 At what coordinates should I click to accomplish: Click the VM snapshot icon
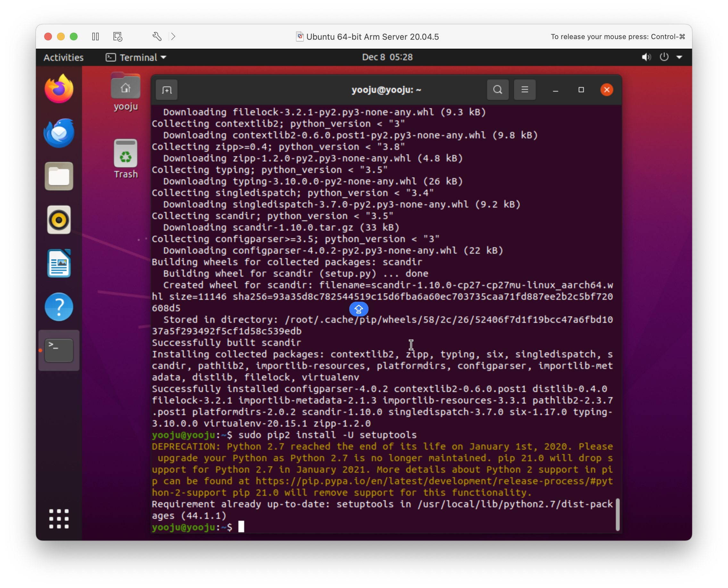(118, 37)
